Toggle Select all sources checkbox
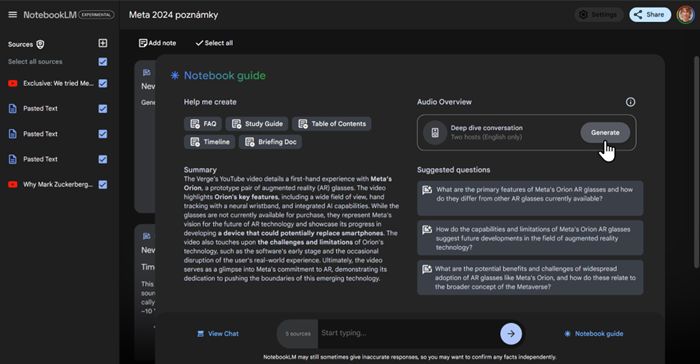 click(103, 62)
